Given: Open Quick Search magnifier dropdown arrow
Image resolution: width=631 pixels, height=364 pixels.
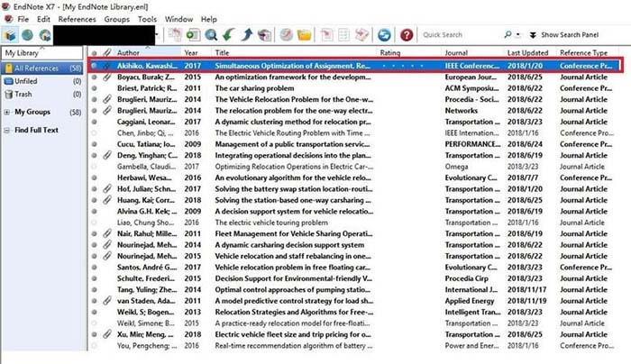Looking at the screenshot, I should tap(517, 34).
